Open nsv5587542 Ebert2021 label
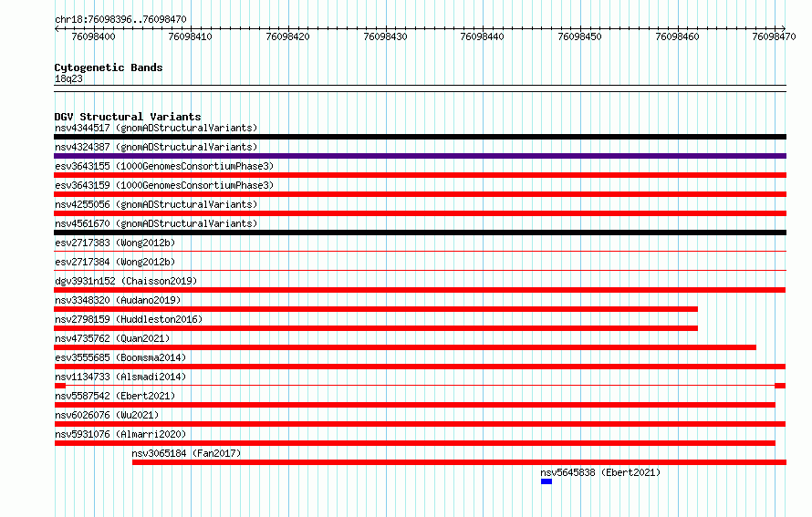 115,396
